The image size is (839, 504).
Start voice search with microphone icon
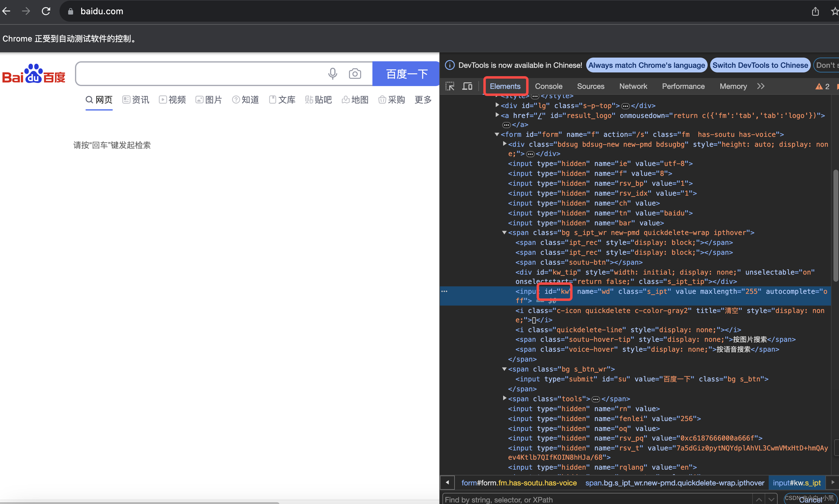(x=333, y=73)
